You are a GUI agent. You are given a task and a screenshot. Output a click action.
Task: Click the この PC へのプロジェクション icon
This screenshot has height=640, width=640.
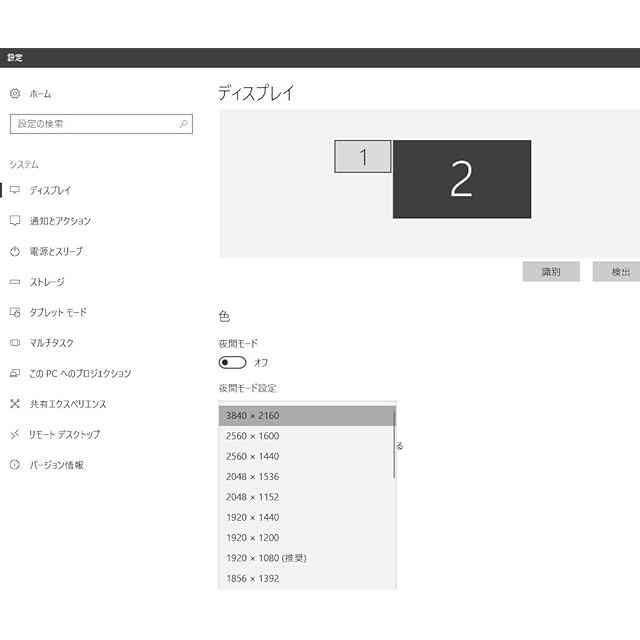click(15, 373)
